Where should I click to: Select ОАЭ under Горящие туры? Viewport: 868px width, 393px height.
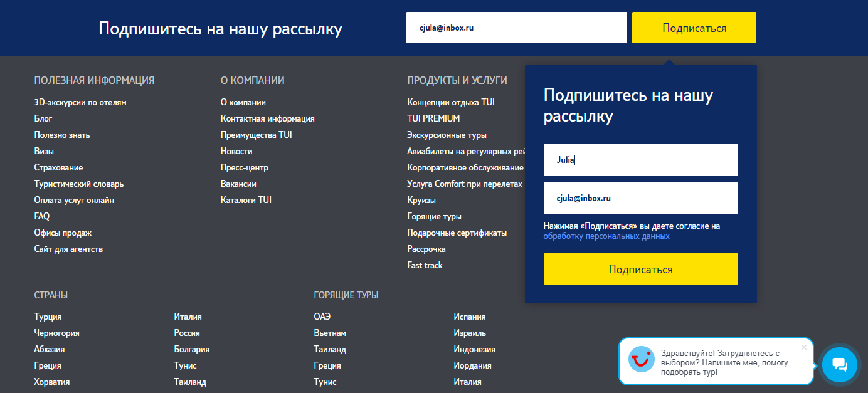point(322,317)
